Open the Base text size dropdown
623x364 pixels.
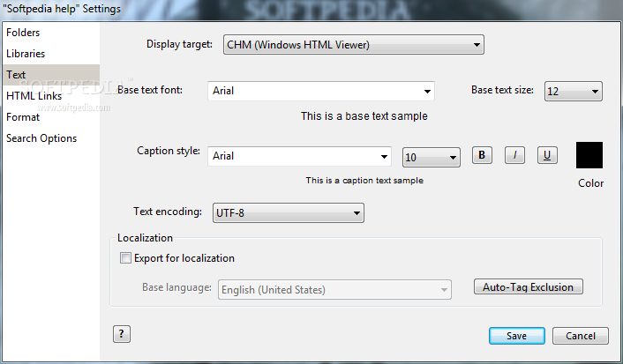point(573,91)
